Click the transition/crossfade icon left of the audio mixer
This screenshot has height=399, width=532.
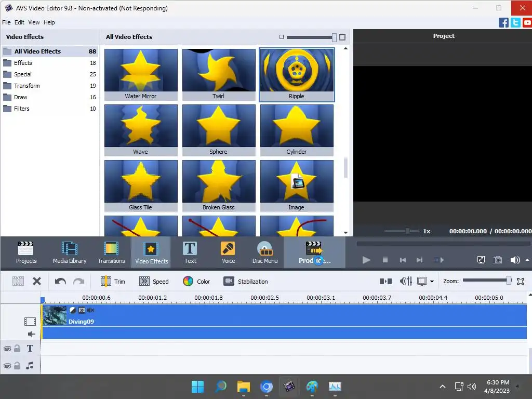(385, 281)
